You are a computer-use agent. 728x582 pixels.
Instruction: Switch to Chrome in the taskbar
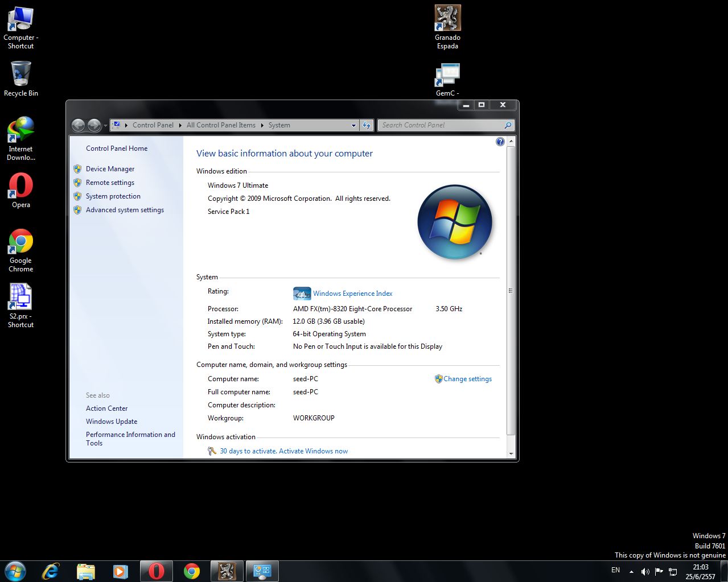192,571
